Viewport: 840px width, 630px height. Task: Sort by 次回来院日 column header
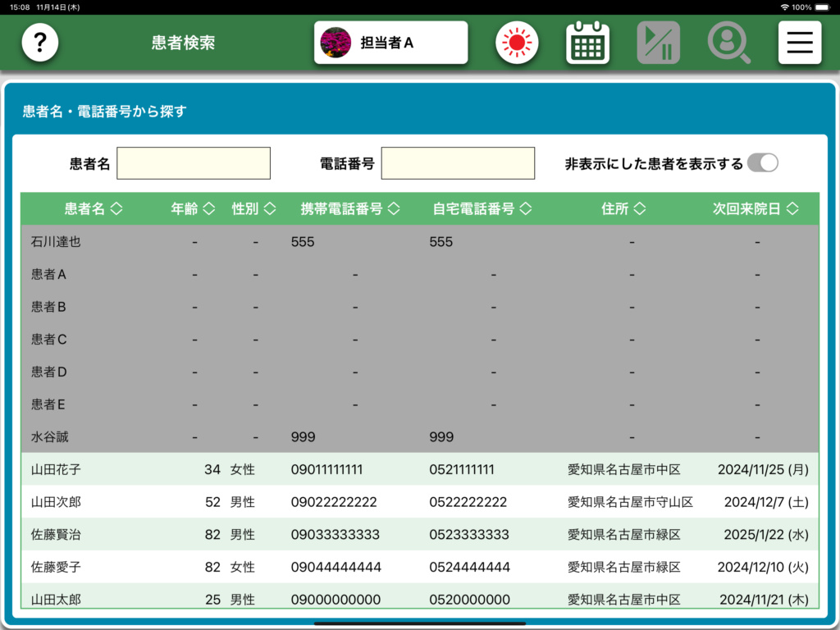(x=755, y=209)
